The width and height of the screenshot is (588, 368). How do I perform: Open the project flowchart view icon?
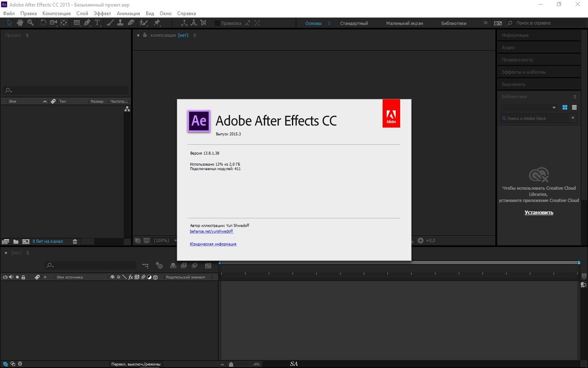tap(127, 109)
